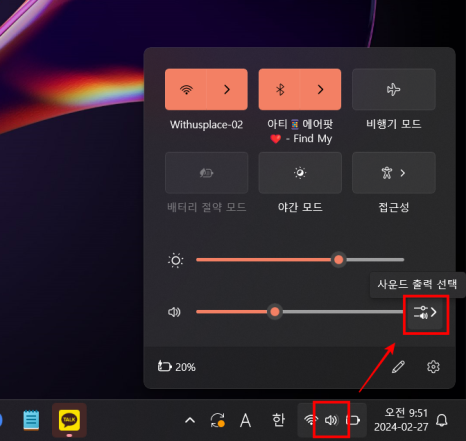
Task: Click the 20% battery indicator
Action: pyautogui.click(x=177, y=367)
